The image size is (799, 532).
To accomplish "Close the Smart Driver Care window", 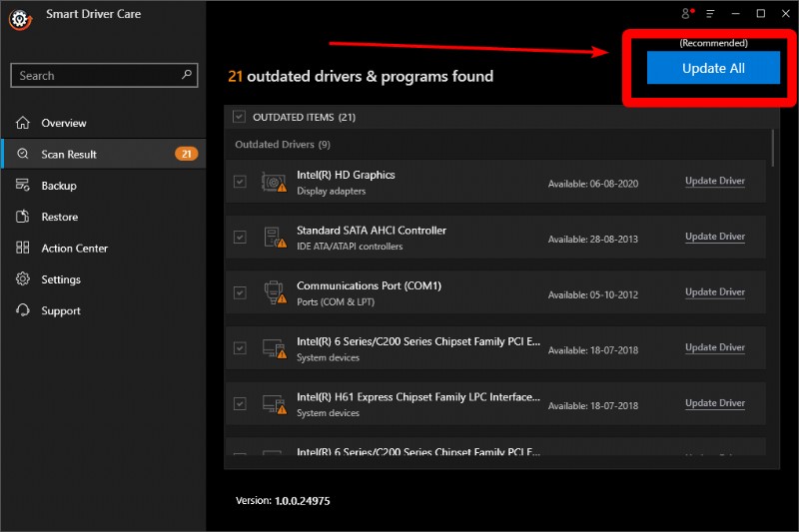I will [786, 14].
